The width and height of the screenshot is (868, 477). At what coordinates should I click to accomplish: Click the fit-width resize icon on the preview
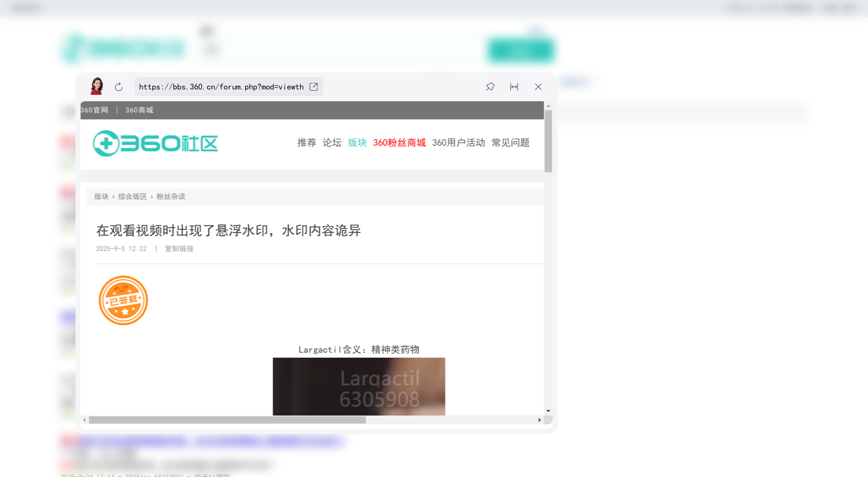(x=514, y=87)
